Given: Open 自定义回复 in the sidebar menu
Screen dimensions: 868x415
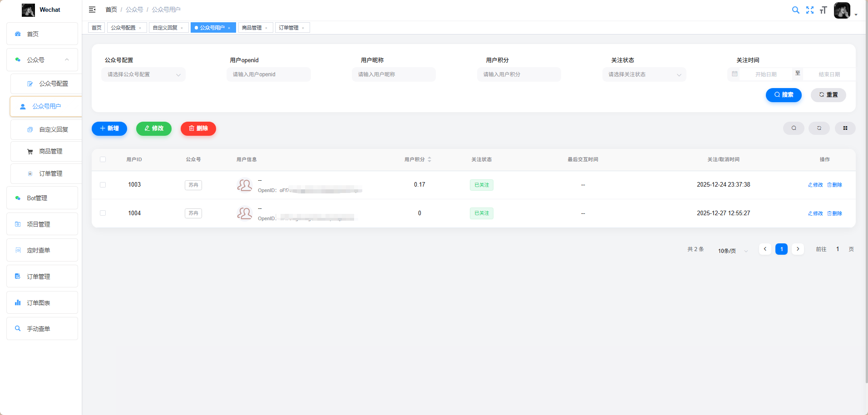Looking at the screenshot, I should pos(54,129).
